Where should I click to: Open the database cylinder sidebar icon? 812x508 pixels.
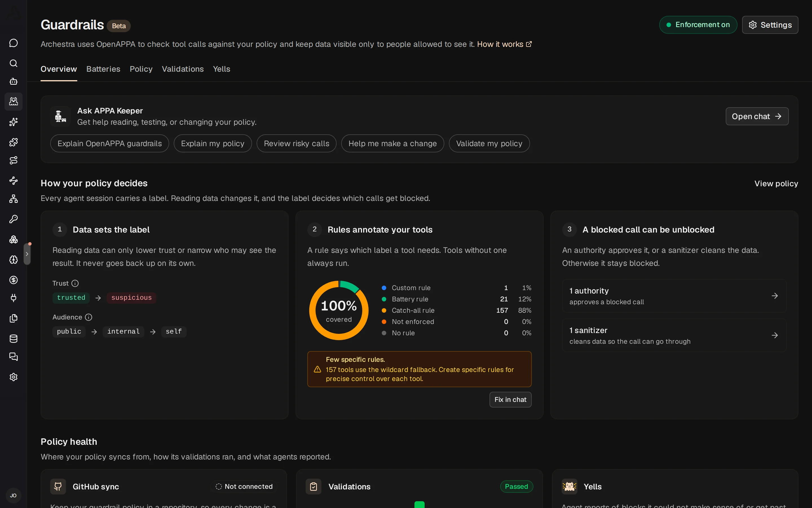coord(14,339)
